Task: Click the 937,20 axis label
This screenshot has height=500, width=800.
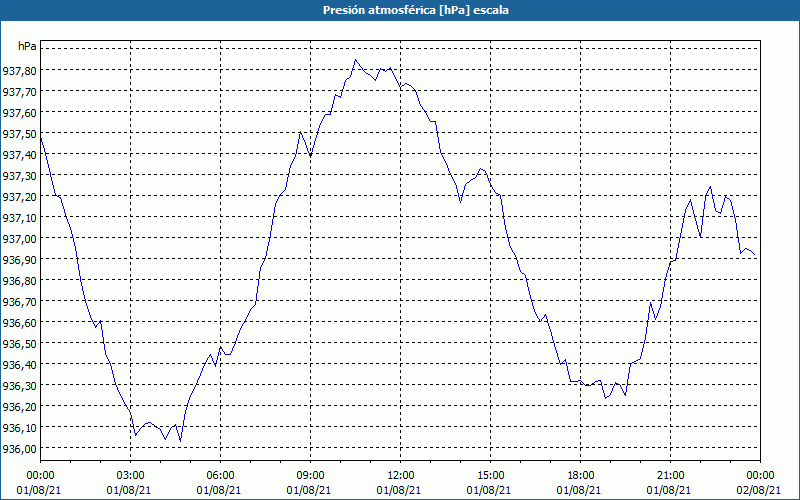Action: point(19,196)
